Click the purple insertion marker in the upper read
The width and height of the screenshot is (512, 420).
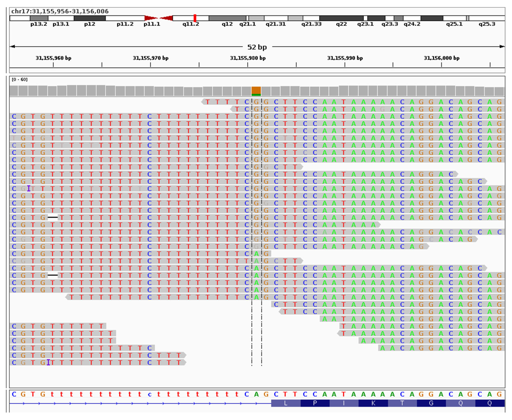[x=29, y=188]
